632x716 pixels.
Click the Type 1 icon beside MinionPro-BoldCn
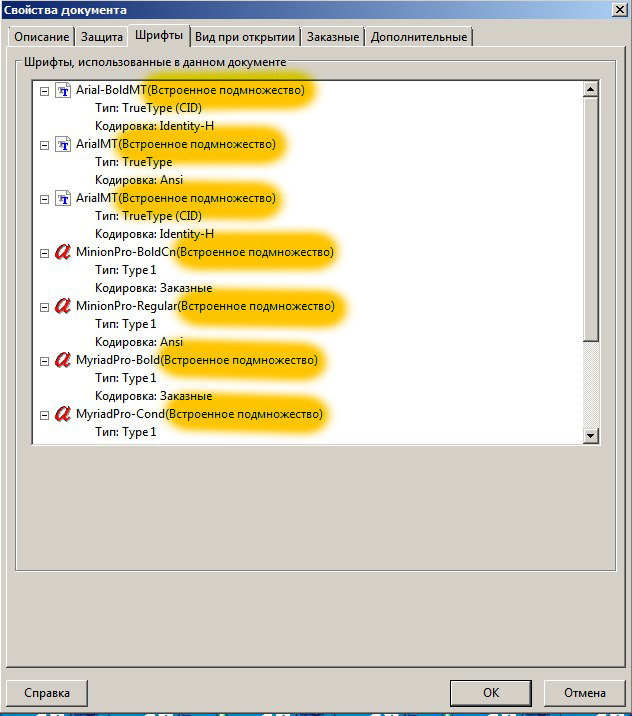pos(63,252)
